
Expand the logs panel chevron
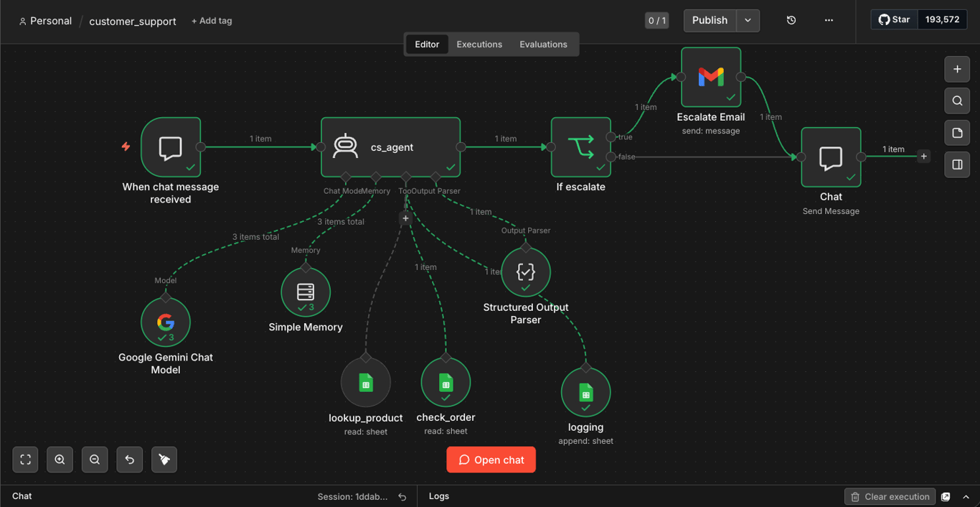[x=966, y=497]
